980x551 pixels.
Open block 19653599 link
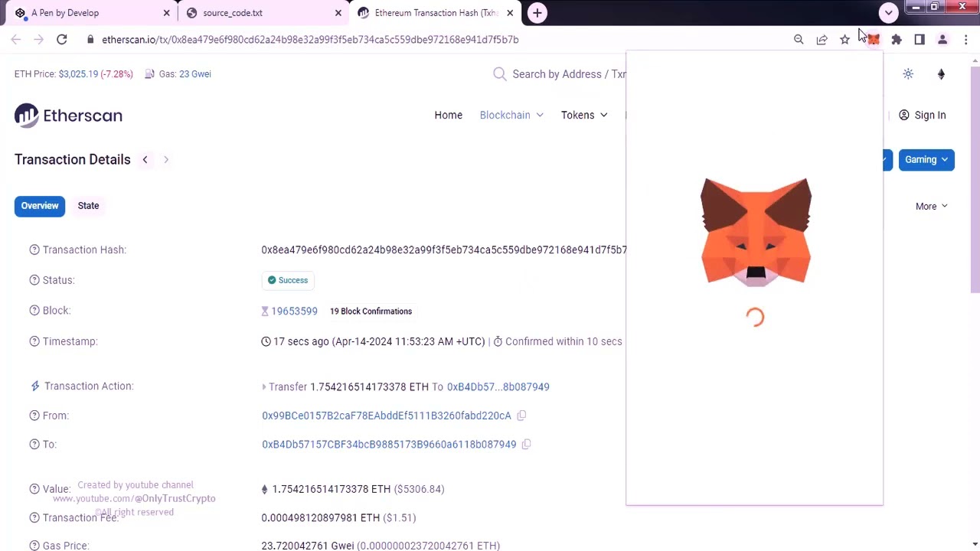[x=294, y=311]
